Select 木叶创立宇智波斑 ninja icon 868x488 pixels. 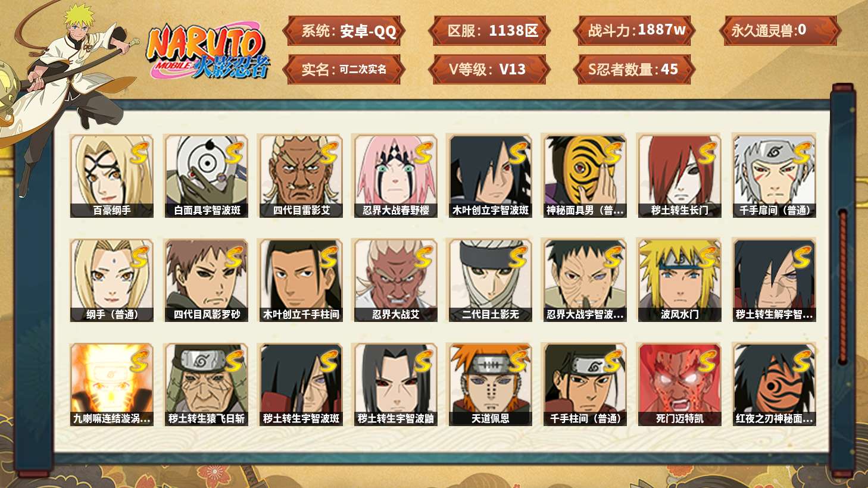click(490, 176)
